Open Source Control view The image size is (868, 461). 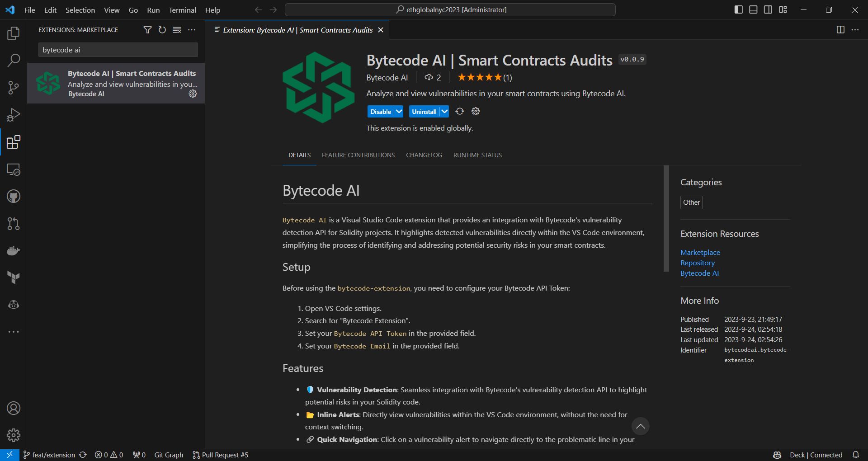pyautogui.click(x=14, y=88)
